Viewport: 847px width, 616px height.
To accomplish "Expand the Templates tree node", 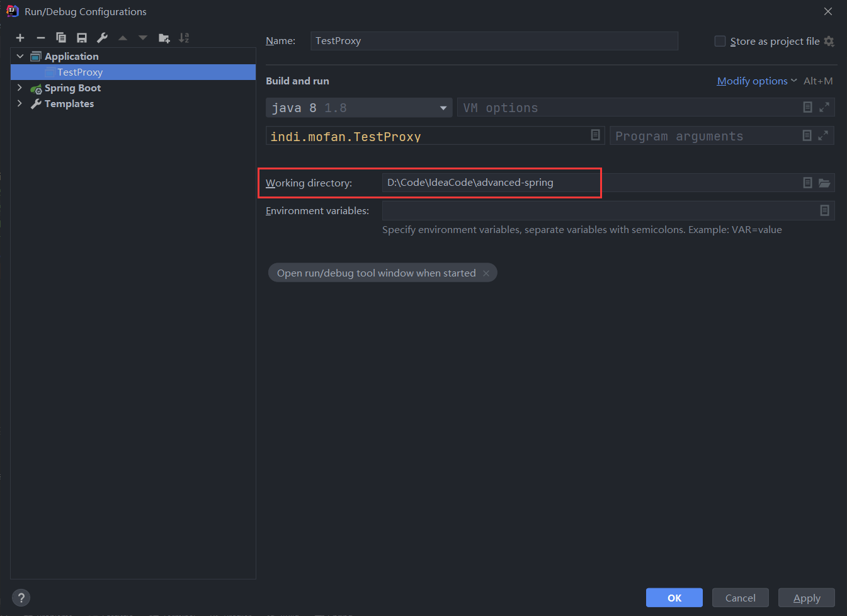I will pos(20,103).
